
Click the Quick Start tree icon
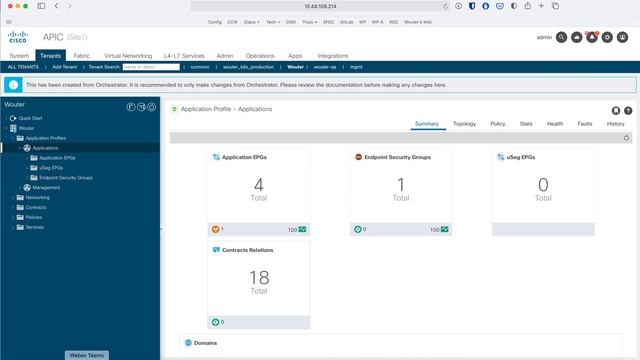[x=13, y=118]
